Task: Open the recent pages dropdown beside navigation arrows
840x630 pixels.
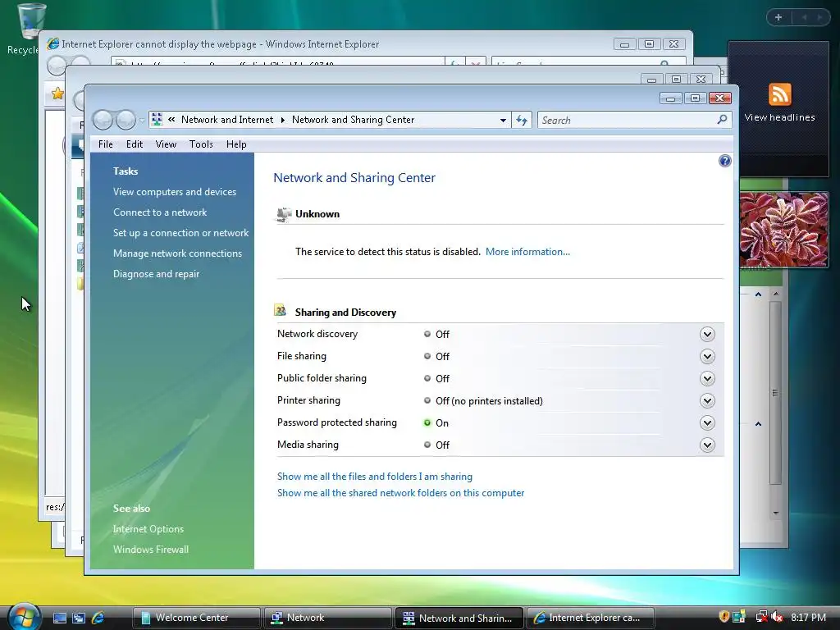Action: click(x=141, y=120)
